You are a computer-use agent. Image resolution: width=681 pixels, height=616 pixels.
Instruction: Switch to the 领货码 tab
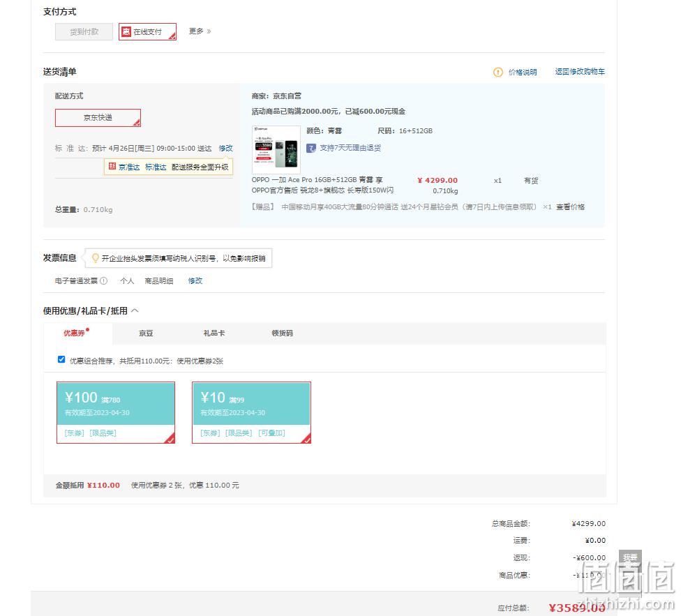tap(283, 333)
